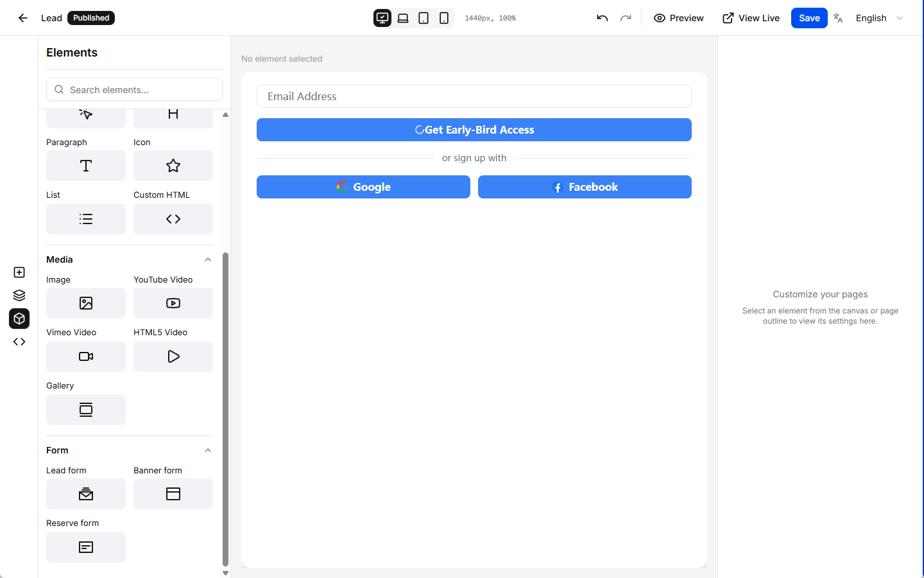Click the redo arrow icon

[626, 18]
